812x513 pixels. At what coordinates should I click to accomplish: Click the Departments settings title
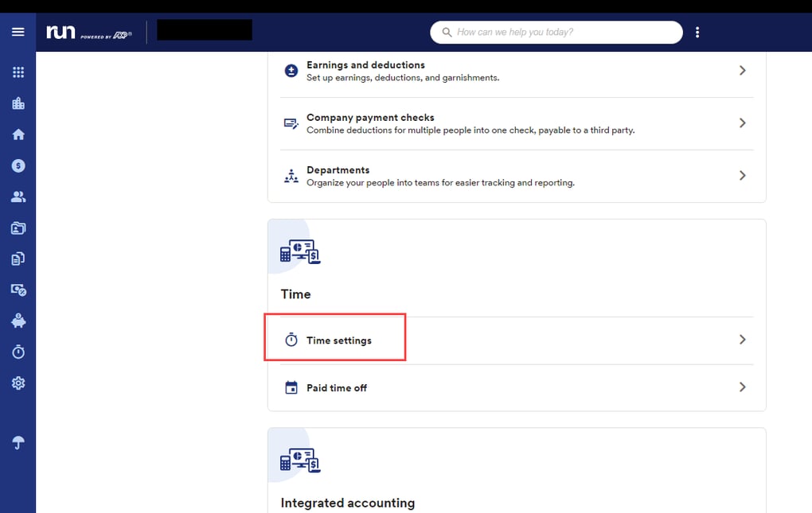(x=338, y=170)
